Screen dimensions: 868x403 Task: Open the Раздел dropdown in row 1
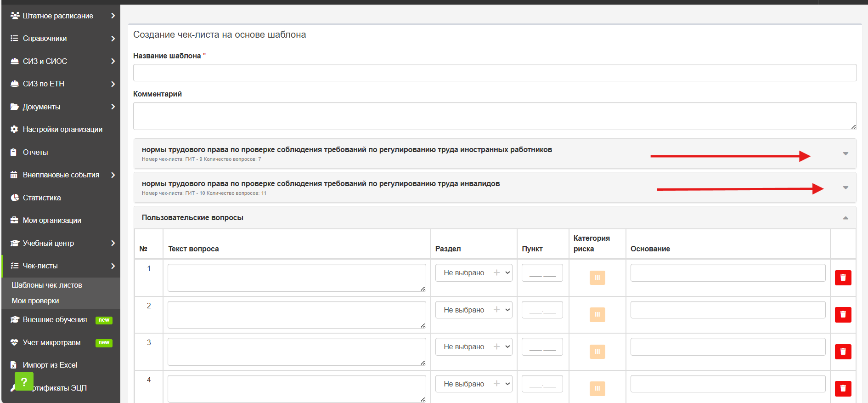[473, 272]
